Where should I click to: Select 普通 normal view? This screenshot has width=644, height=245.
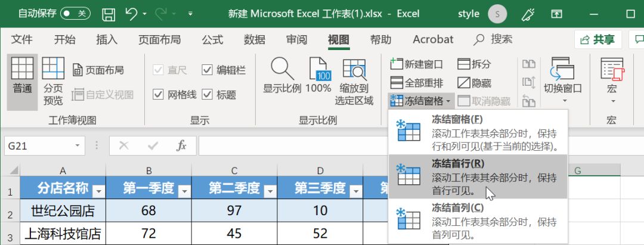22,82
